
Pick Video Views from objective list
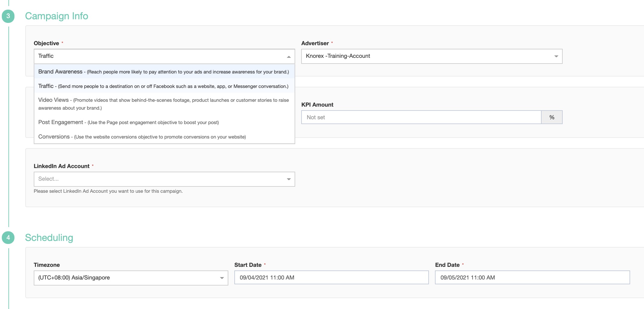[164, 104]
